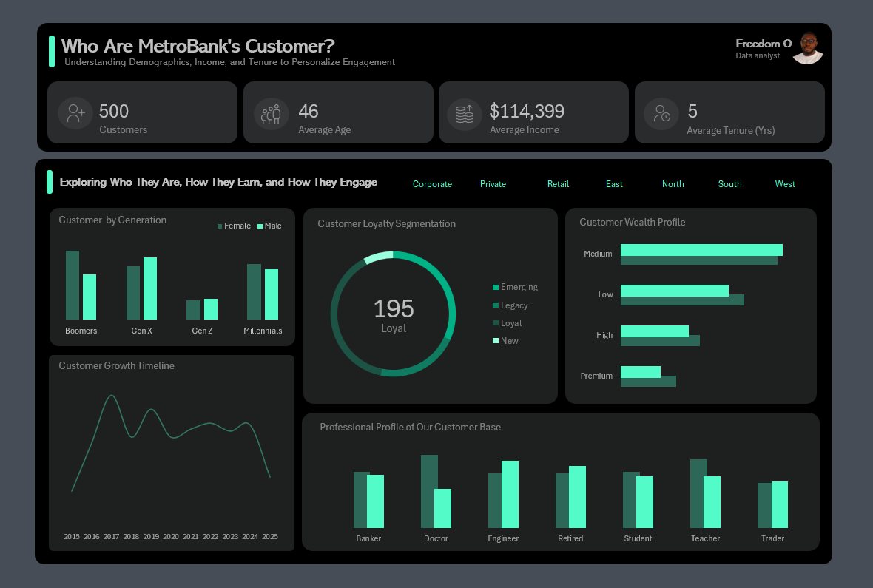Select the West region slicer
The height and width of the screenshot is (588, 873).
pos(784,184)
